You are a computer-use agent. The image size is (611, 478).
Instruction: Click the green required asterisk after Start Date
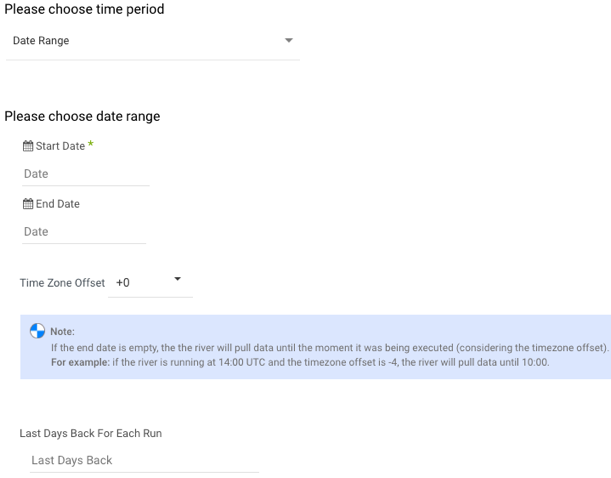90,145
